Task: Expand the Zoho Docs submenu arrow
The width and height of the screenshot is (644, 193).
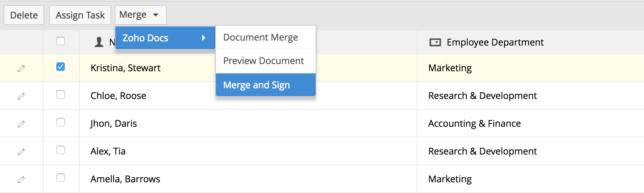Action: (203, 38)
